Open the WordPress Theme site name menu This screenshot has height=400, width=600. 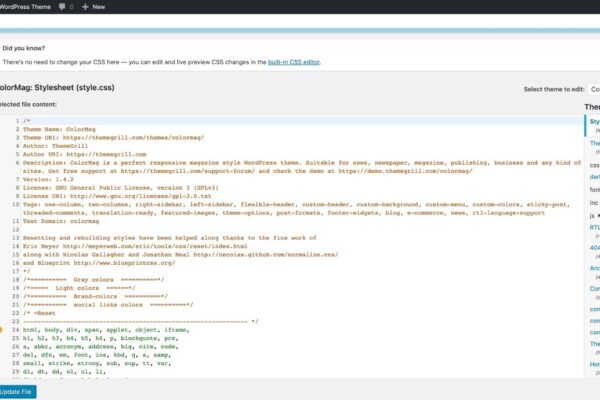(25, 7)
